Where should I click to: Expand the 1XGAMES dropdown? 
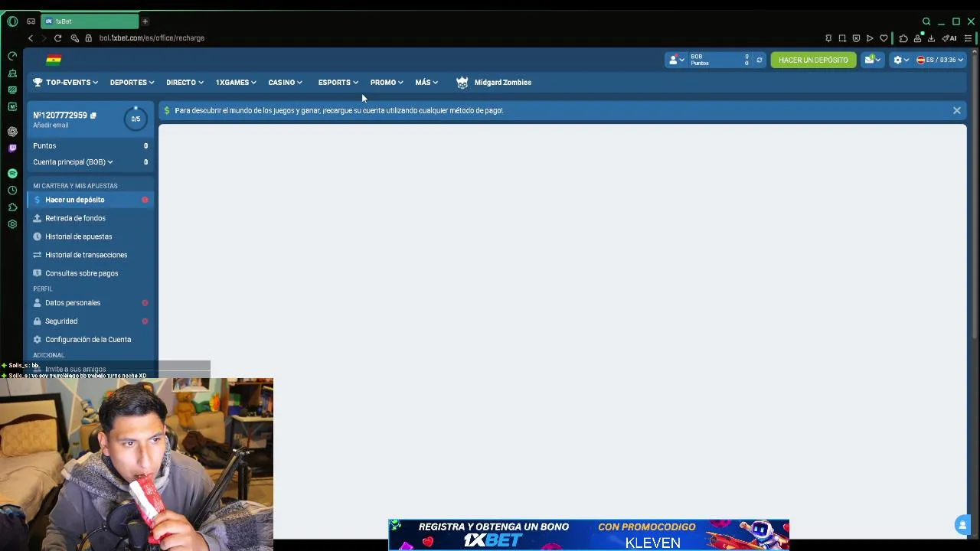point(236,83)
